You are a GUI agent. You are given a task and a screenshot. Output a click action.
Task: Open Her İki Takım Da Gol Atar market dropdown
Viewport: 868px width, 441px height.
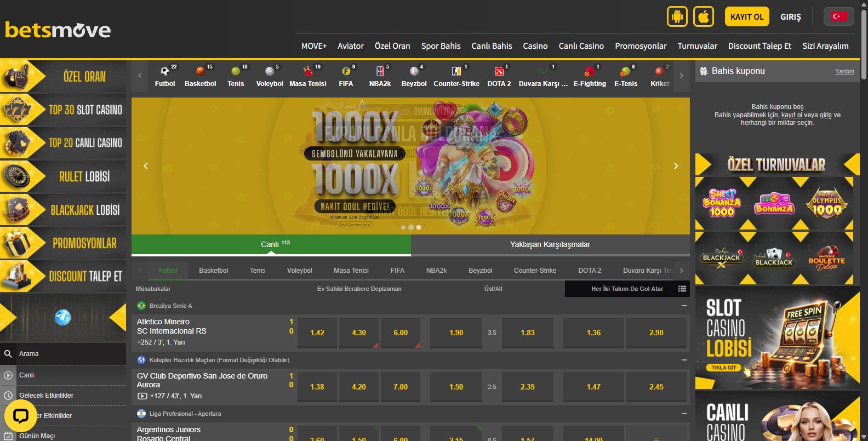pyautogui.click(x=627, y=289)
